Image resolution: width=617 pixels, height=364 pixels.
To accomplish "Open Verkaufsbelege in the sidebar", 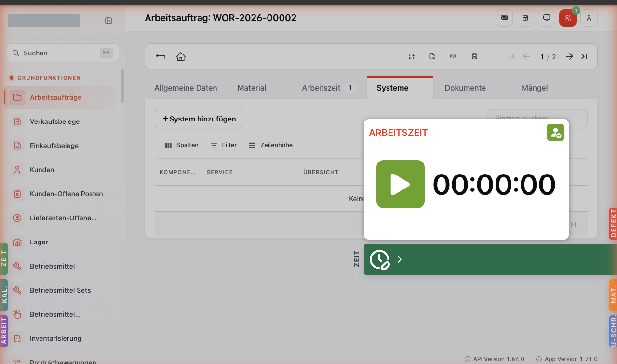I will click(60, 121).
